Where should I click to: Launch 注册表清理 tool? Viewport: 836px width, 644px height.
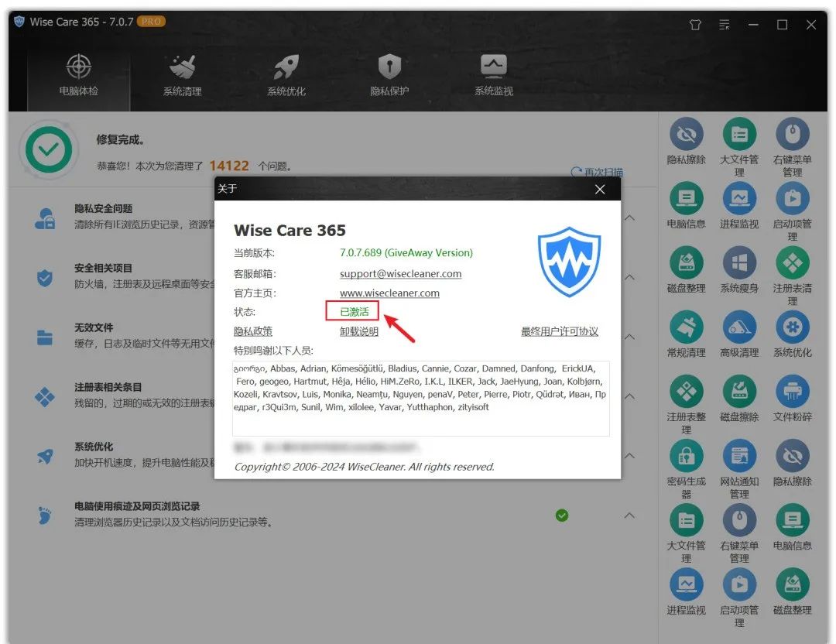(x=793, y=276)
